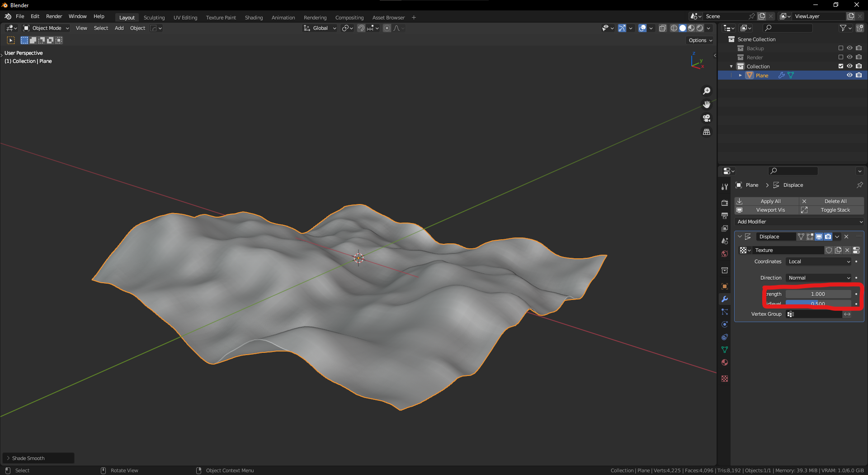Click the zoom viewport magnifier icon
Image resolution: width=868 pixels, height=475 pixels.
click(x=706, y=91)
